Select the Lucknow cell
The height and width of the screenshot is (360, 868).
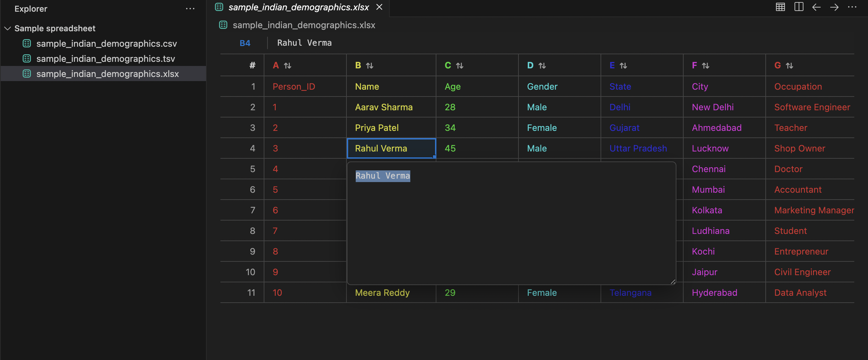click(x=724, y=148)
